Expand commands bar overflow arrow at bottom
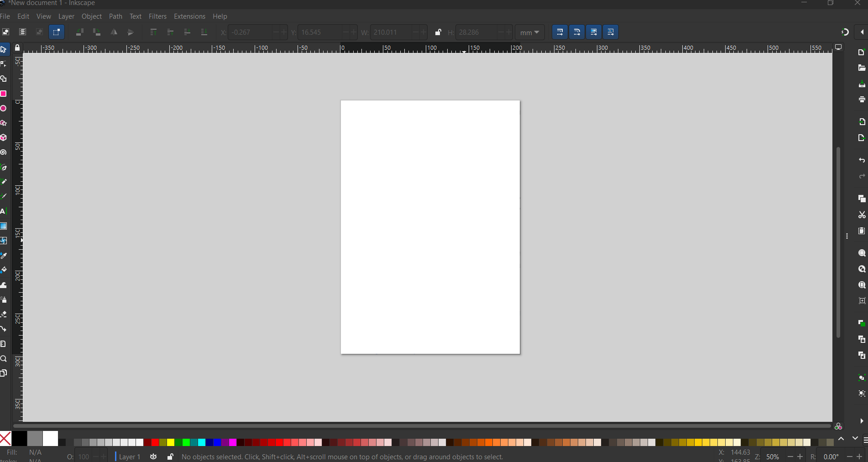This screenshot has width=868, height=462. [x=862, y=421]
